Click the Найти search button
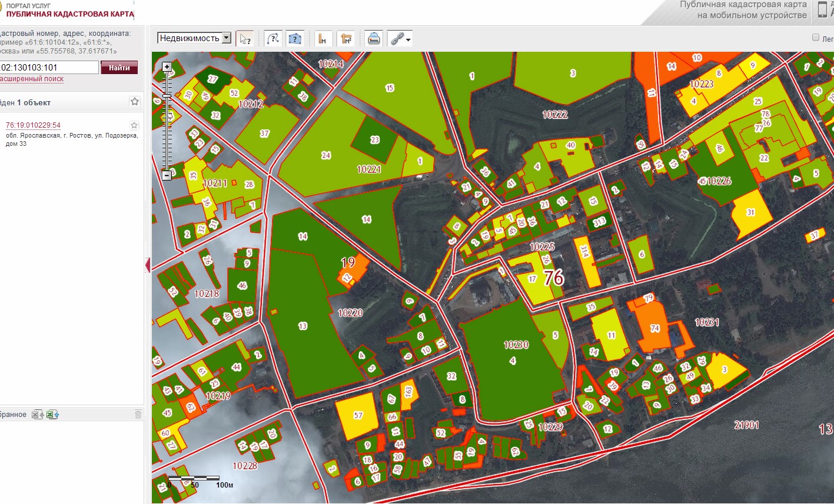This screenshot has width=834, height=504. click(119, 68)
